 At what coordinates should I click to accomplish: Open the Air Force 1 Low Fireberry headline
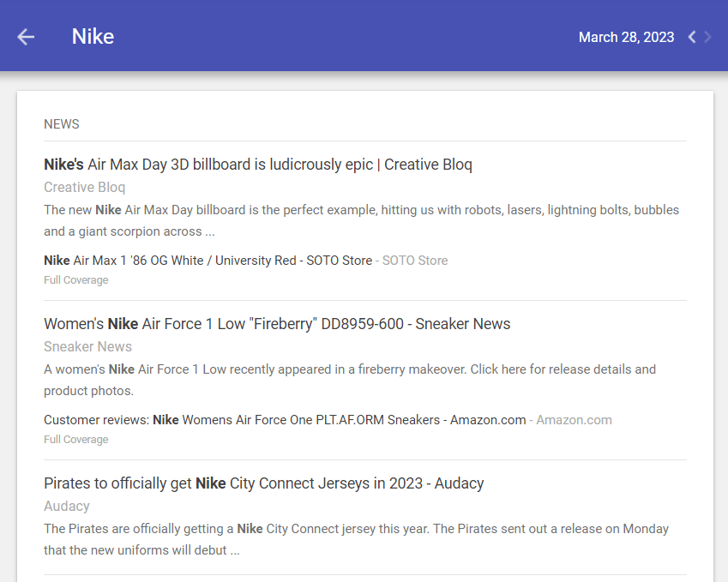(277, 323)
